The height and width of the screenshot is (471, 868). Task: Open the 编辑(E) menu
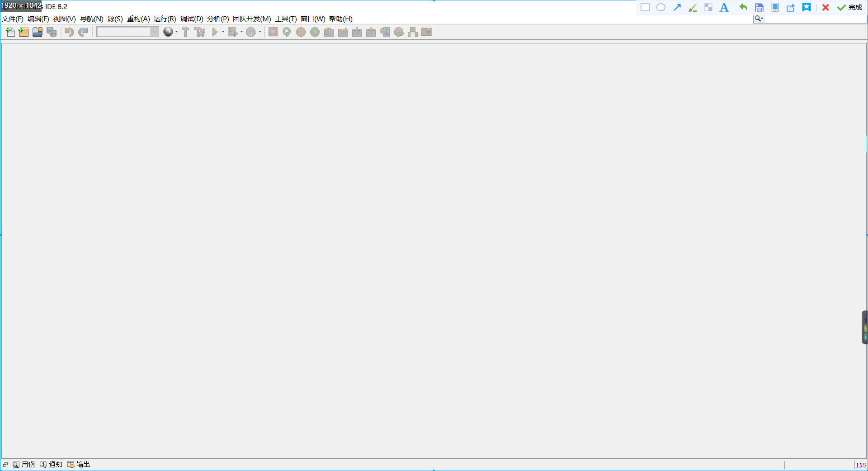click(x=38, y=19)
